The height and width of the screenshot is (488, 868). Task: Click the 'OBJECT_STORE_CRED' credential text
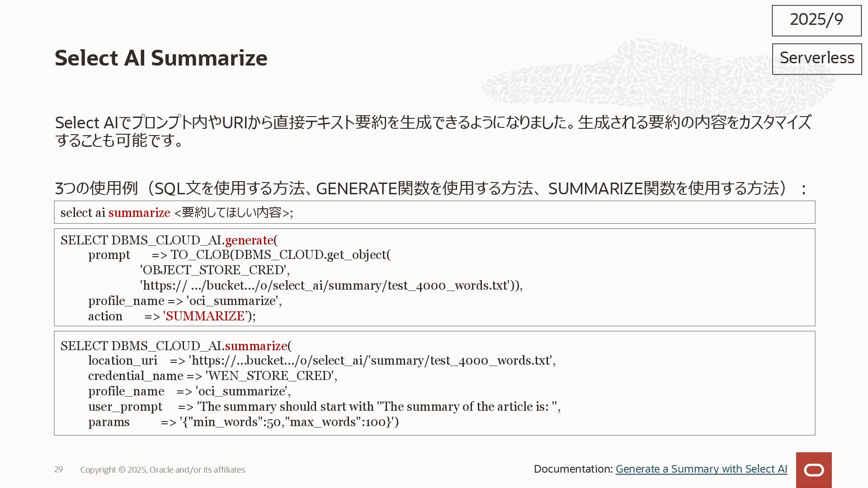tap(214, 270)
